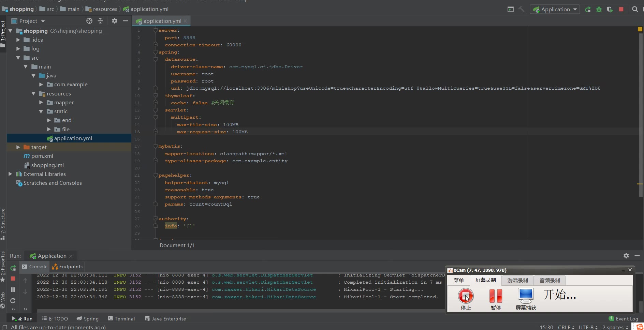
Task: Expand External Libraries node
Action: [x=10, y=174]
